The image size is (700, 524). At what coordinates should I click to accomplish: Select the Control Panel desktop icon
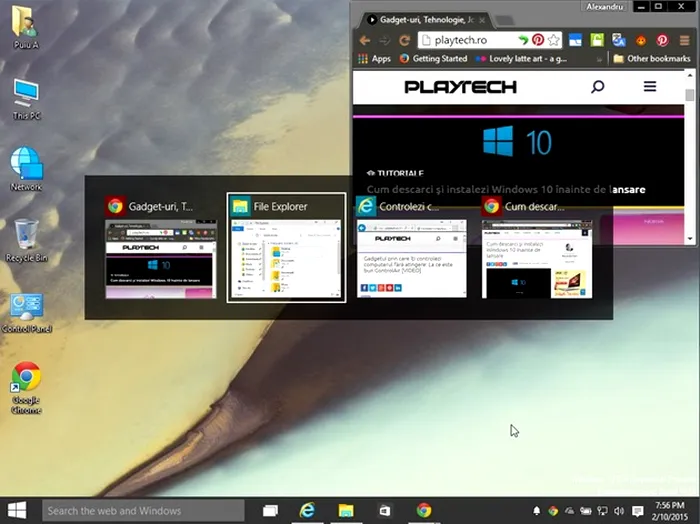click(26, 312)
